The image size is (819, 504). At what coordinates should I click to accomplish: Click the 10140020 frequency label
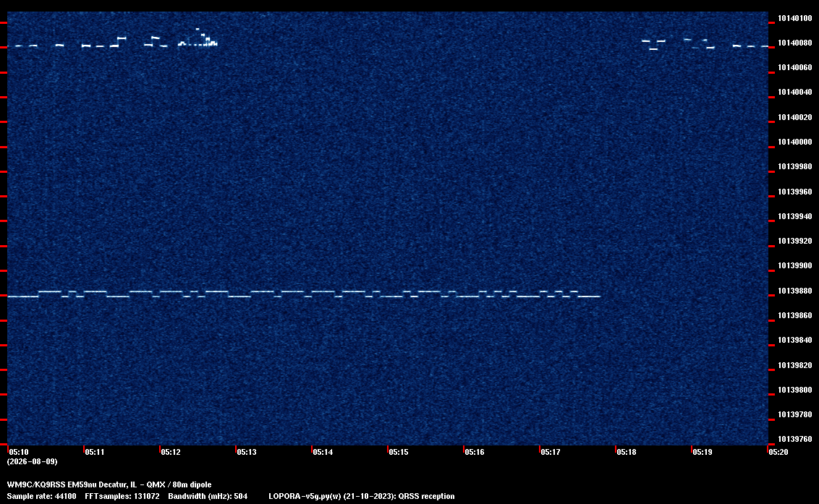[x=794, y=117]
